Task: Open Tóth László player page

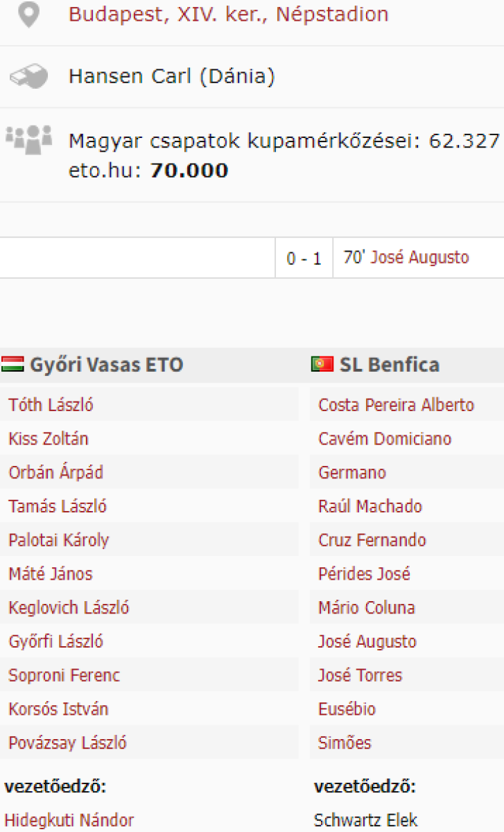Action: [x=51, y=405]
